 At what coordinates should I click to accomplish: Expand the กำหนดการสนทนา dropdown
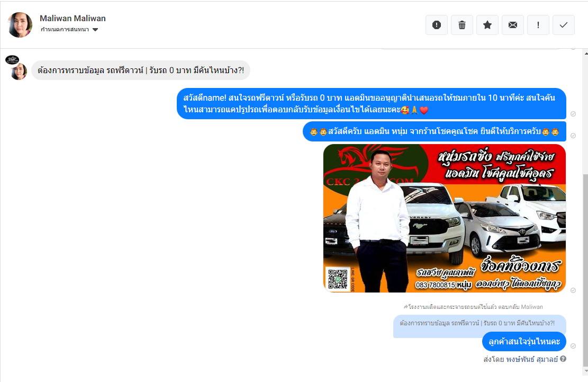[69, 30]
